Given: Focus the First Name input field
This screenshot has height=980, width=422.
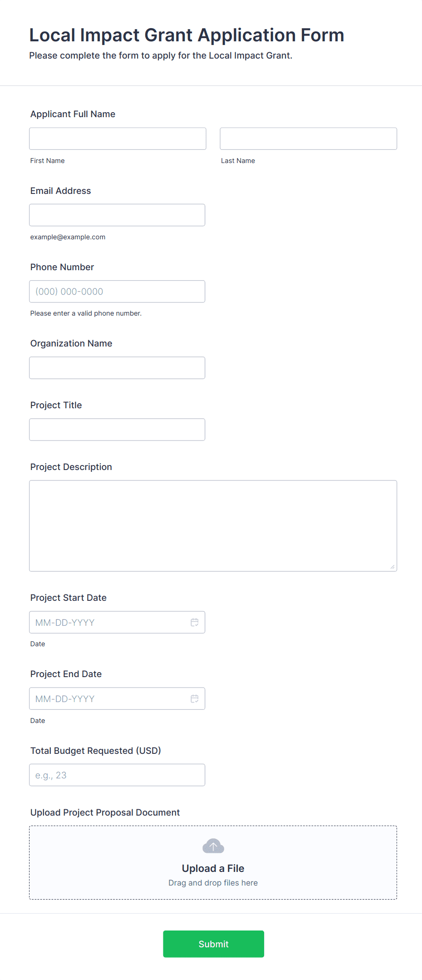Looking at the screenshot, I should 118,139.
